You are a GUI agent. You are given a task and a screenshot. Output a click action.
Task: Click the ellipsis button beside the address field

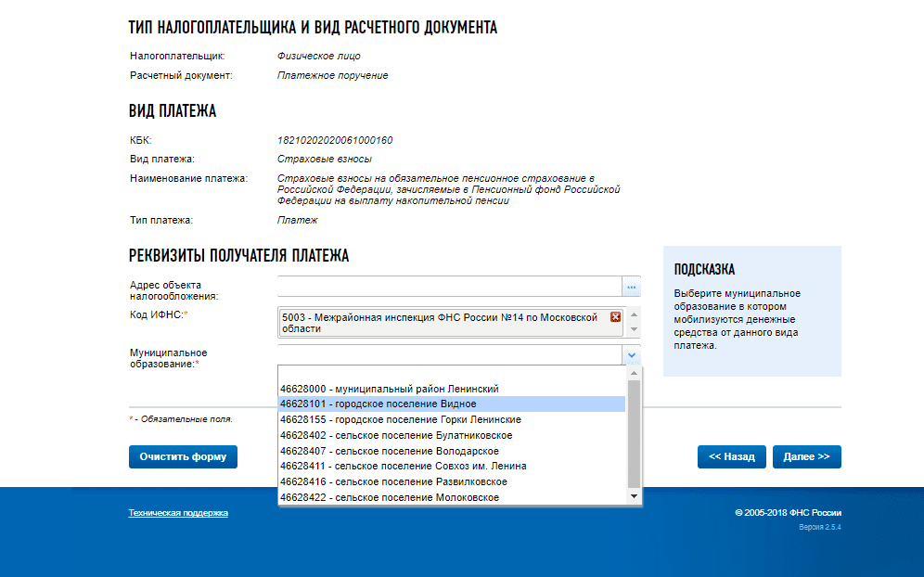click(631, 288)
